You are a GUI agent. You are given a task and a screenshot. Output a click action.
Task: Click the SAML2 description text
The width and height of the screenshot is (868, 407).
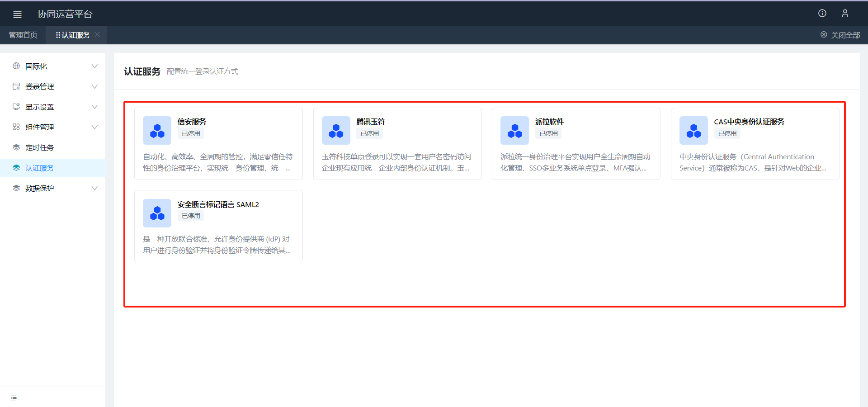point(217,245)
